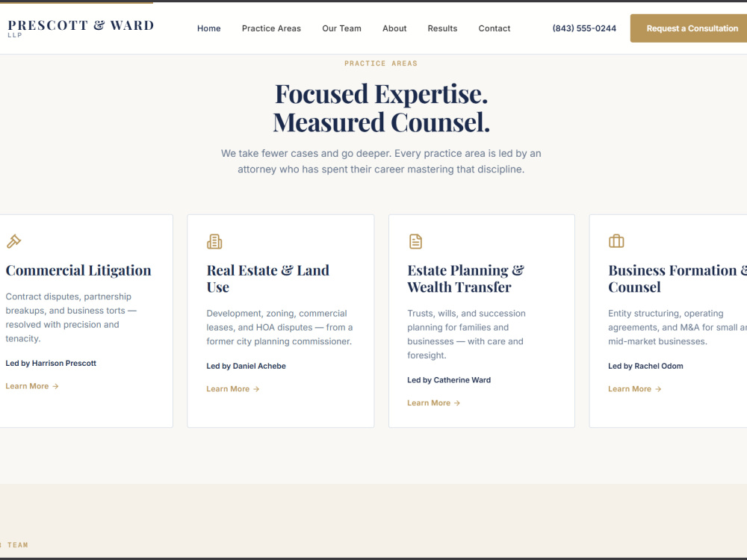Viewport: 747px width, 560px height.
Task: Click the Entity structuring, operating agreements description
Action: (678, 327)
